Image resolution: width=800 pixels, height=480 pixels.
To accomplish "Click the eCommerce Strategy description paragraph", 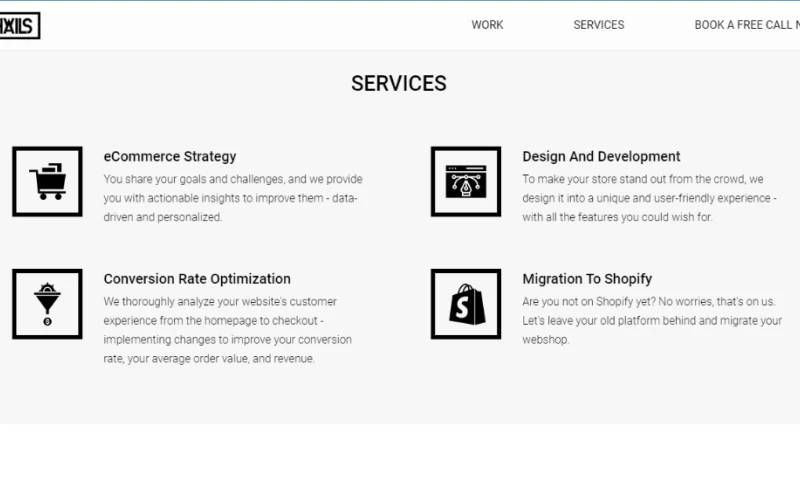I will (232, 198).
